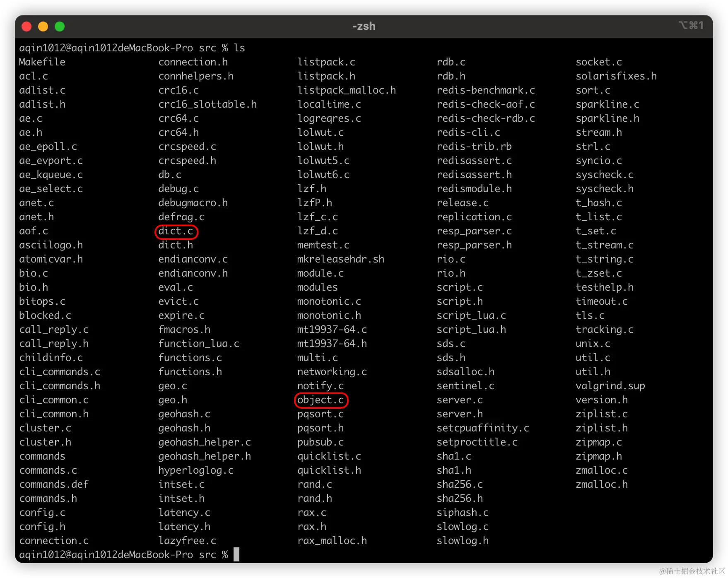Viewport: 728px width, 578px height.
Task: Click t_stream.c in the listing
Action: [x=605, y=245]
